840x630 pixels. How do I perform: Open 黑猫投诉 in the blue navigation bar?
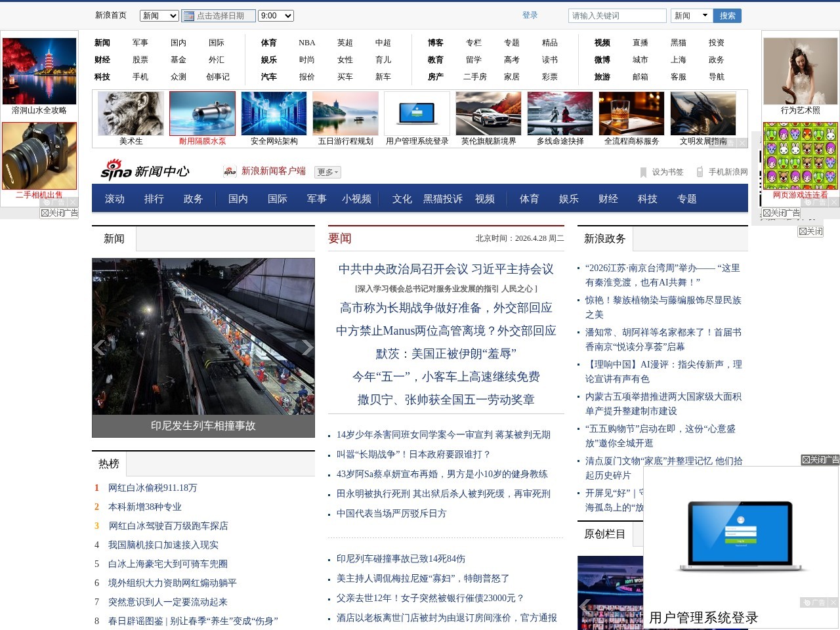443,199
